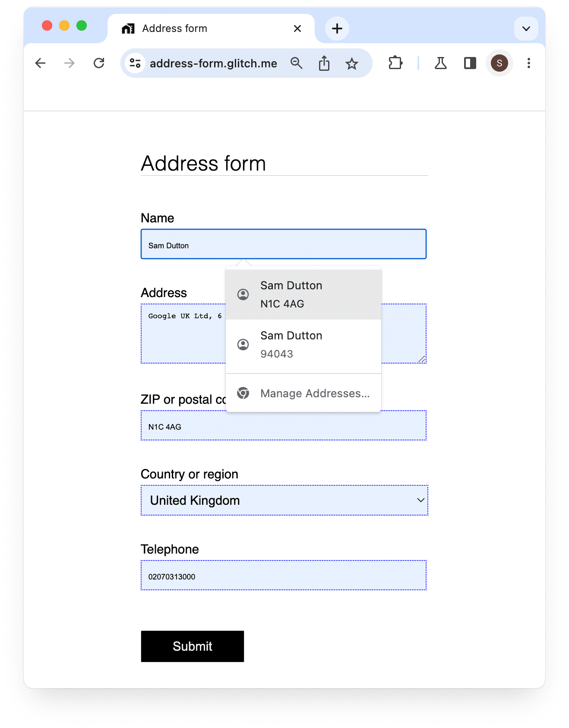Click the site information icon in address bar
Image resolution: width=569 pixels, height=728 pixels.
coord(134,63)
